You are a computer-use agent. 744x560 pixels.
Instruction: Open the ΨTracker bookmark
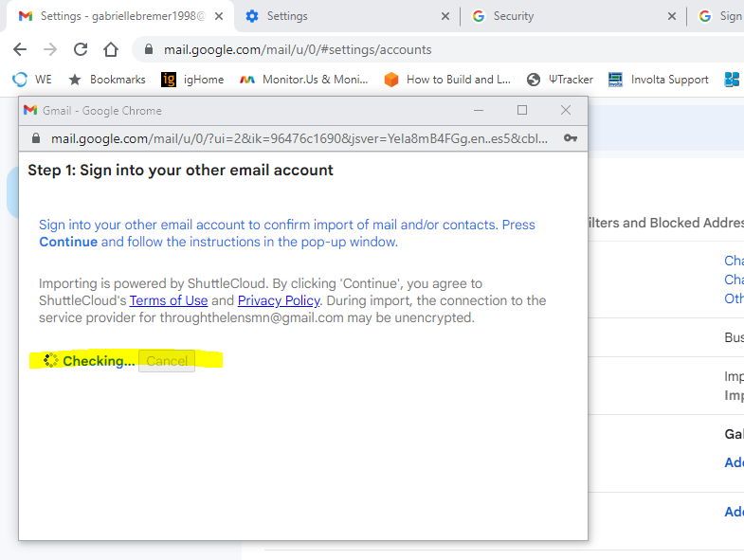tap(560, 80)
